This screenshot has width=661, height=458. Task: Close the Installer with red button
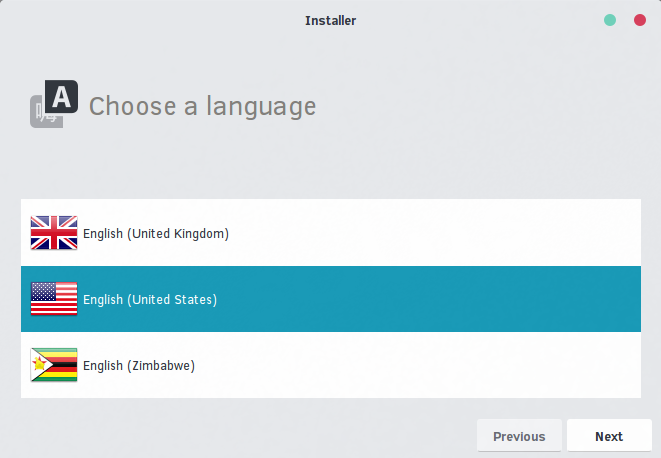click(640, 20)
